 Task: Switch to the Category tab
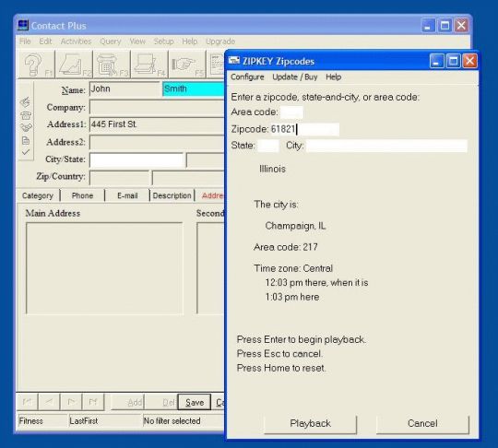[38, 195]
